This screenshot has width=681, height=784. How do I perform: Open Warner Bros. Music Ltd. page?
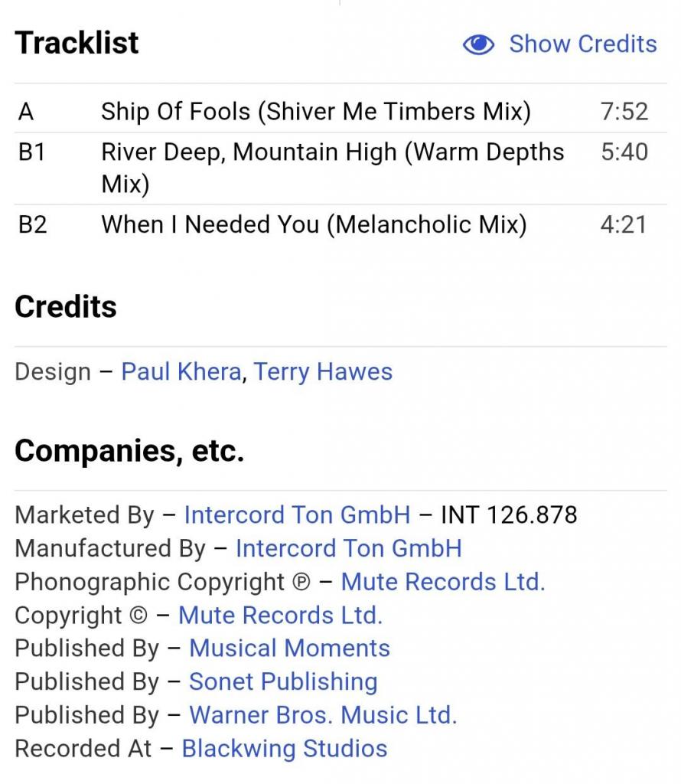[x=323, y=715]
